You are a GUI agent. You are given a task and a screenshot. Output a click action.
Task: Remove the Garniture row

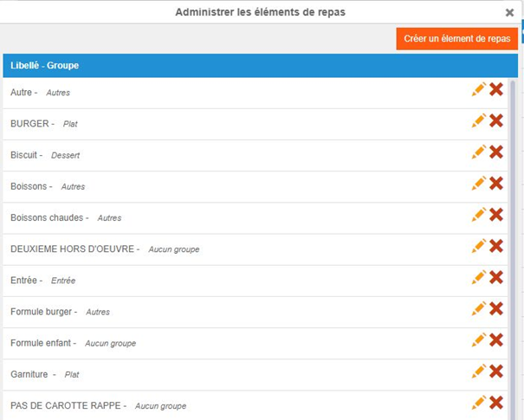[496, 372]
